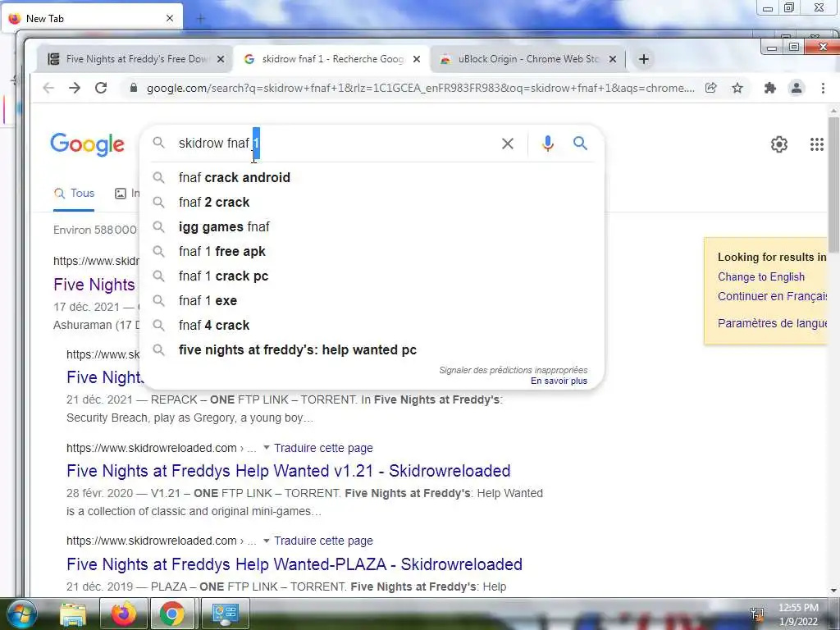Viewport: 840px width, 630px height.
Task: Open Chrome's three-dot menu
Action: (x=823, y=88)
